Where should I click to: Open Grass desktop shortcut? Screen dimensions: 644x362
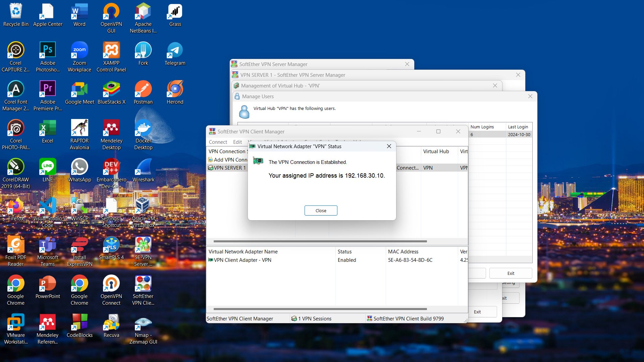(x=175, y=15)
